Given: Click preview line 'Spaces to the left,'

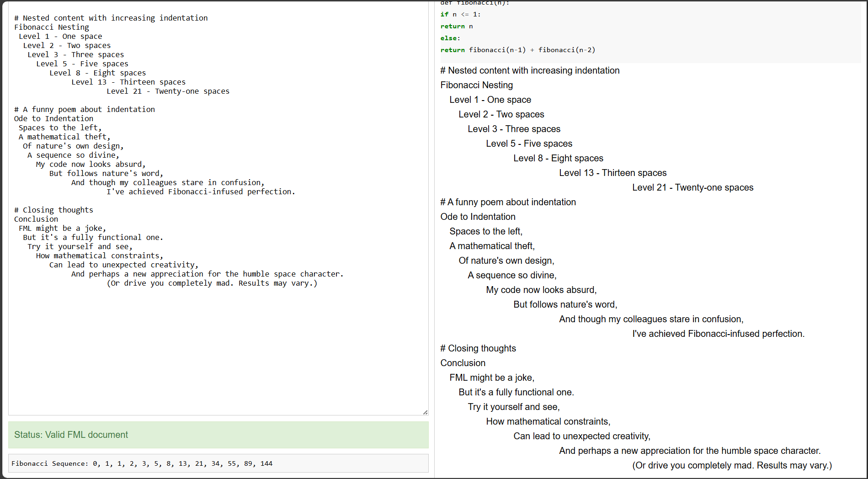Looking at the screenshot, I should click(486, 231).
